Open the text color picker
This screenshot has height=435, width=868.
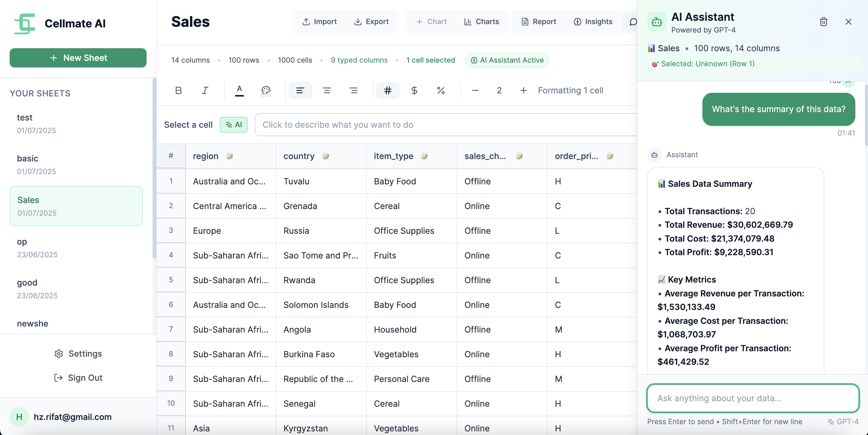[x=239, y=90]
